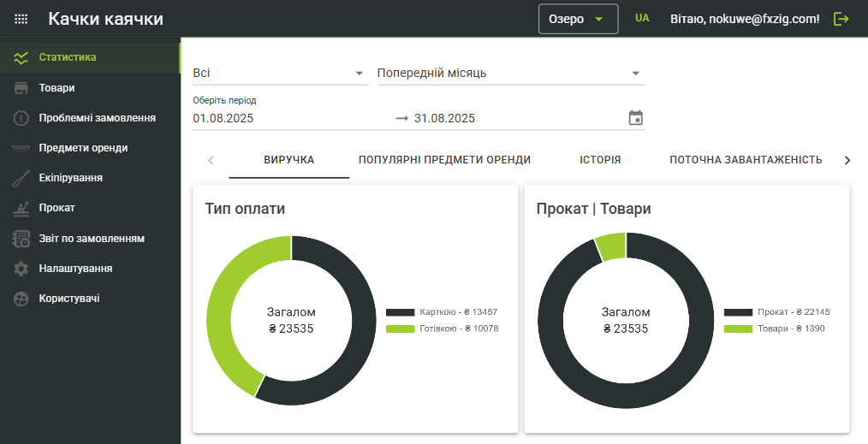
Task: Click the Товари store icon
Action: coord(21,88)
